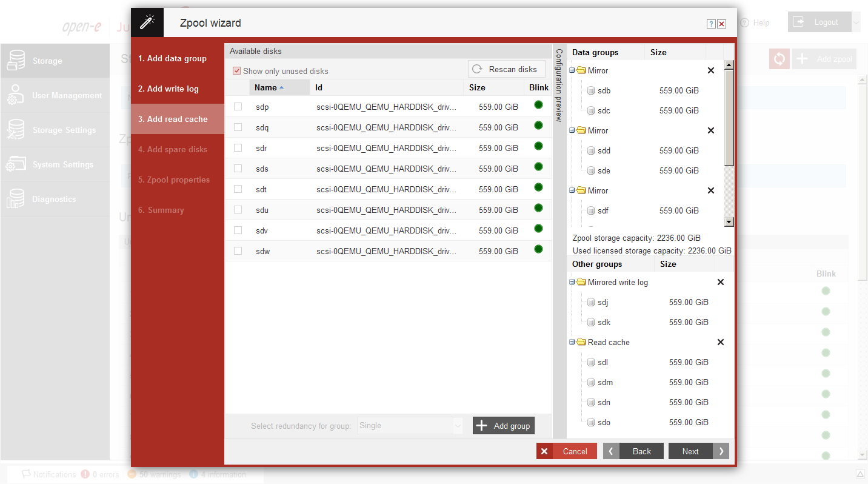Click the Data groups scrollbar thumb

coord(729,117)
